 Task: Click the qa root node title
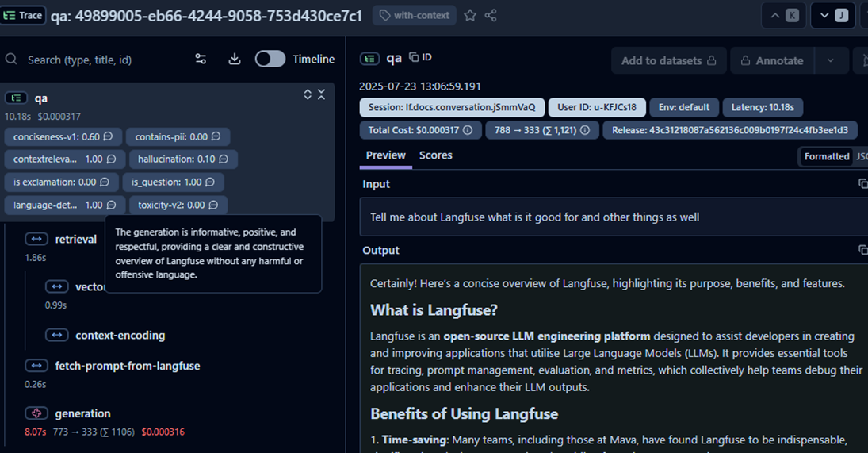pos(41,98)
